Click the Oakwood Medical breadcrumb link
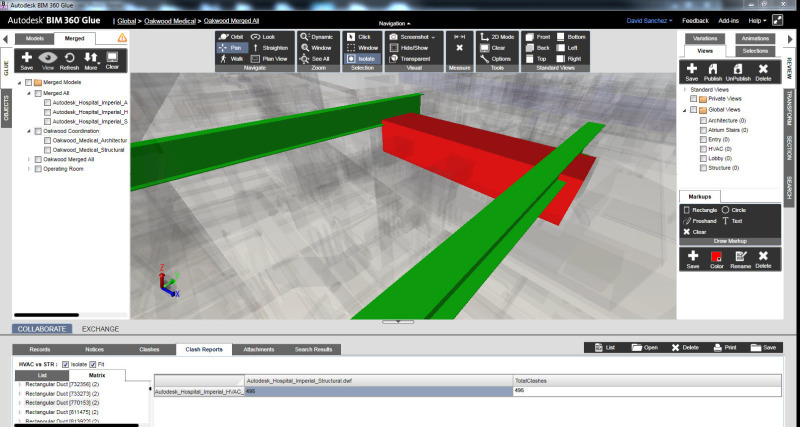The height and width of the screenshot is (427, 800). (170, 21)
